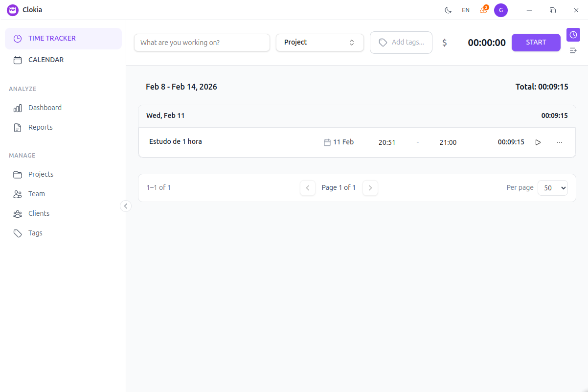This screenshot has width=588, height=392.
Task: Resume the Estudo de 1 hora entry
Action: 538,142
